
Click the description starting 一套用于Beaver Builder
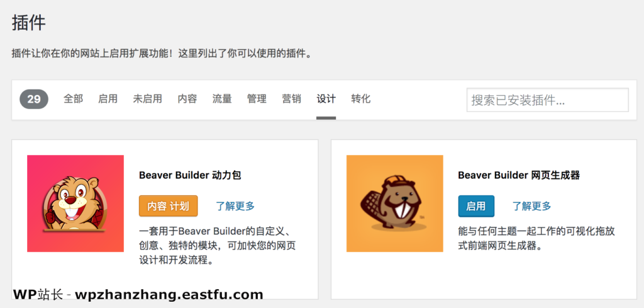click(217, 245)
